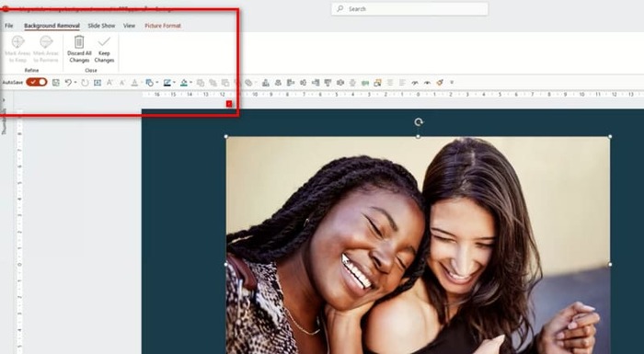Select the photo of two women
Viewport: 644px width, 354px height.
tap(418, 246)
